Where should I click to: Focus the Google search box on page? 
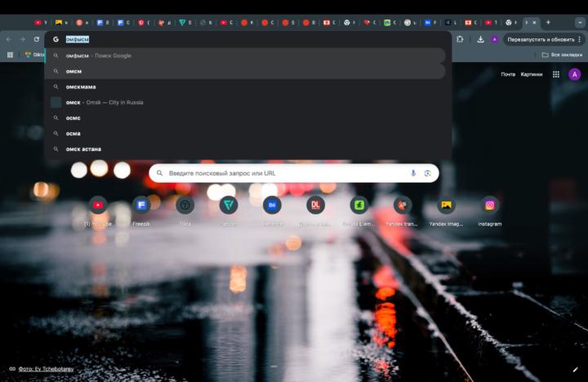(294, 173)
